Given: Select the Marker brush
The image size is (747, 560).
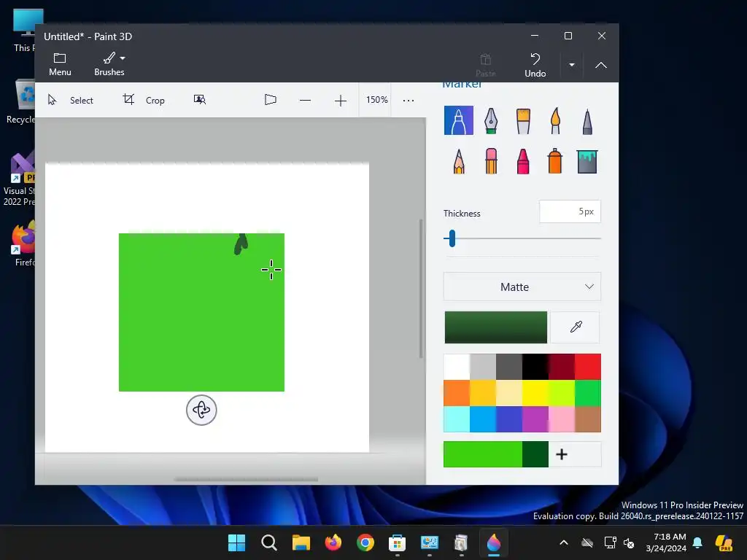Looking at the screenshot, I should click(x=458, y=120).
